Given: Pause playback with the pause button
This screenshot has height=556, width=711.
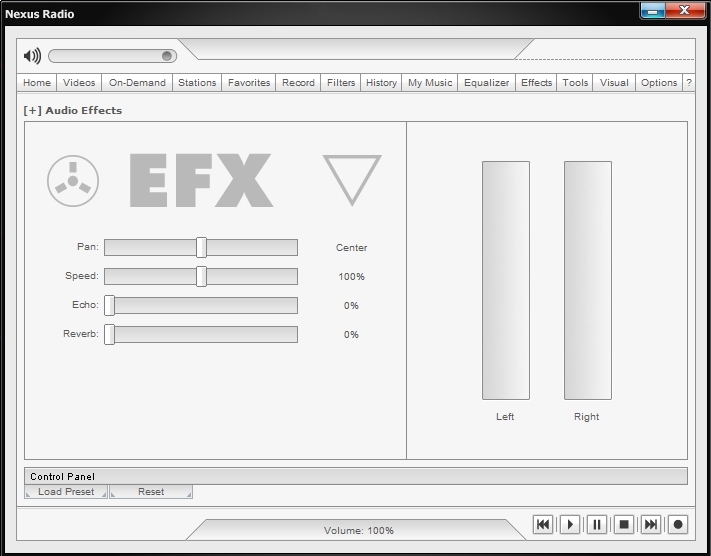Looking at the screenshot, I should coord(597,525).
